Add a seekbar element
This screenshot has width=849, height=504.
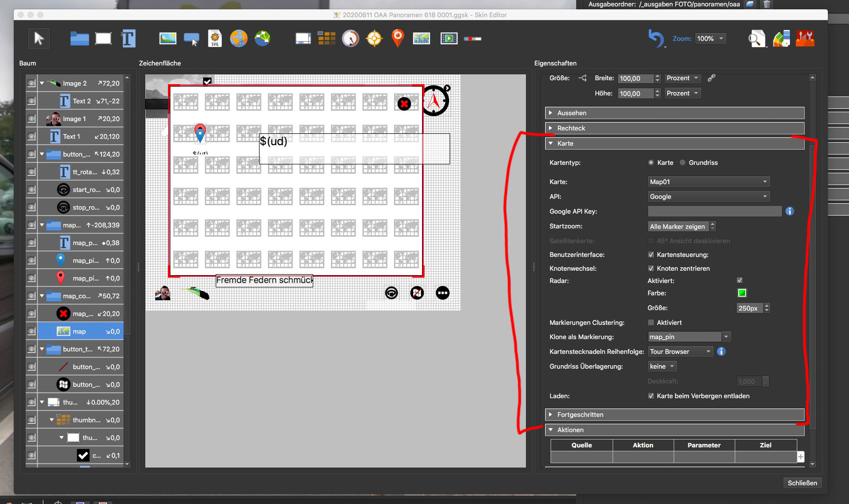coord(472,38)
